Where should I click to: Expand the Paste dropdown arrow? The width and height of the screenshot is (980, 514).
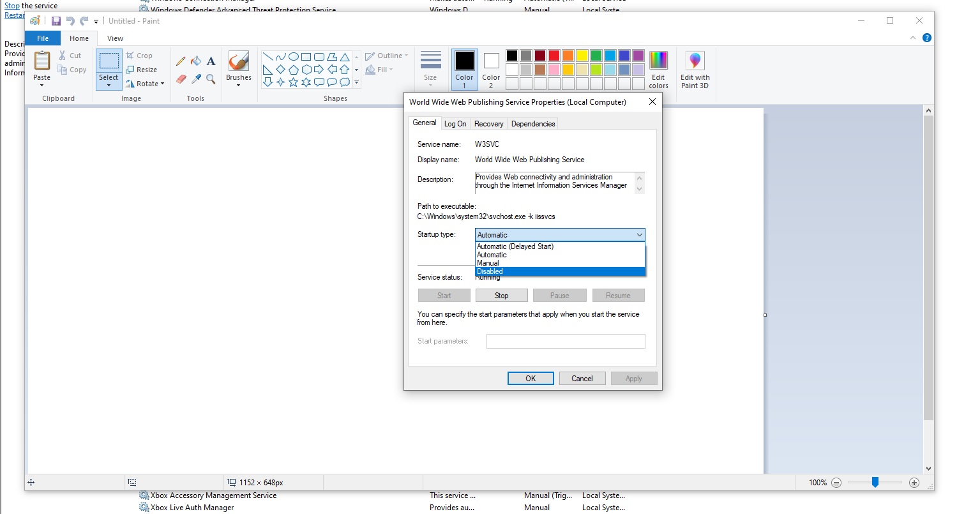[42, 85]
